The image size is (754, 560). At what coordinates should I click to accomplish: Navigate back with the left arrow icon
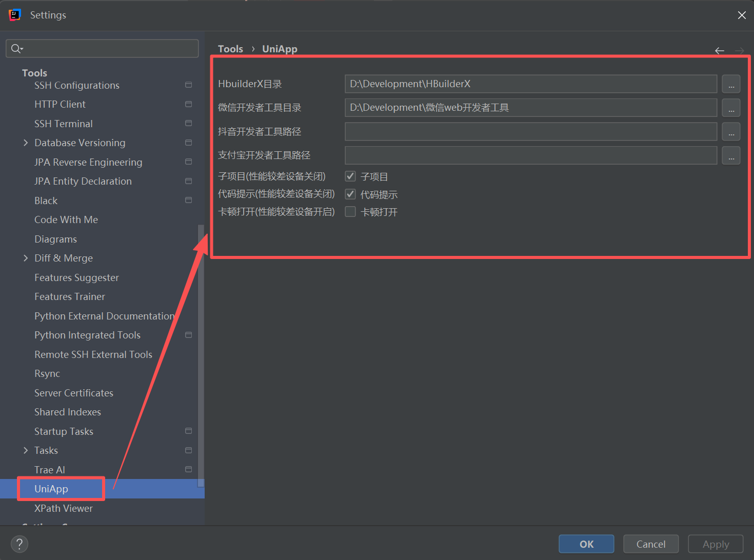(x=720, y=50)
